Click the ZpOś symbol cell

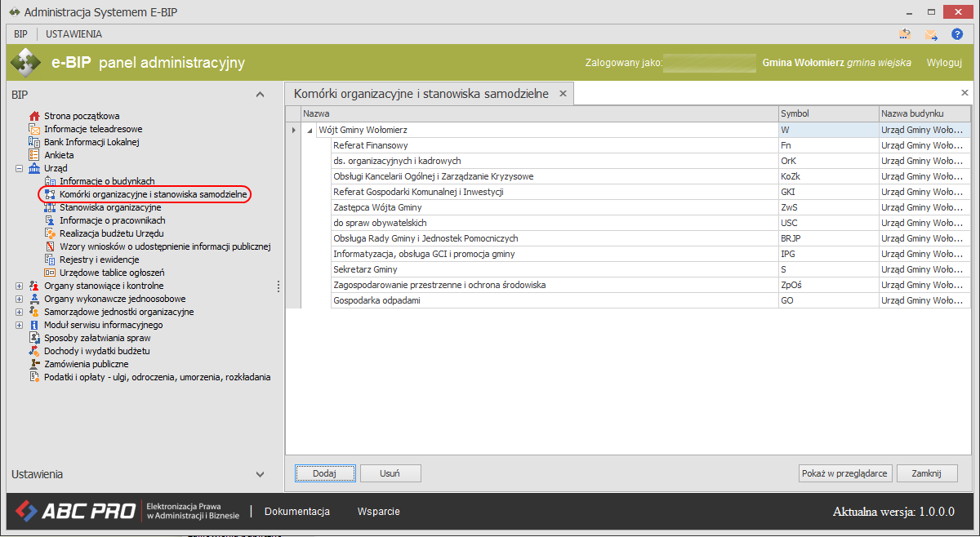point(828,285)
